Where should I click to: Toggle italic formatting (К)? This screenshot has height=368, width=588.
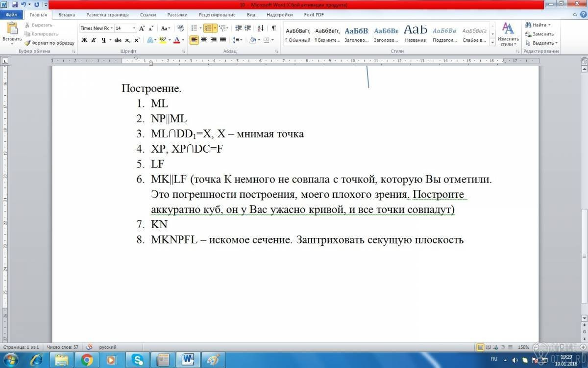[x=94, y=40]
